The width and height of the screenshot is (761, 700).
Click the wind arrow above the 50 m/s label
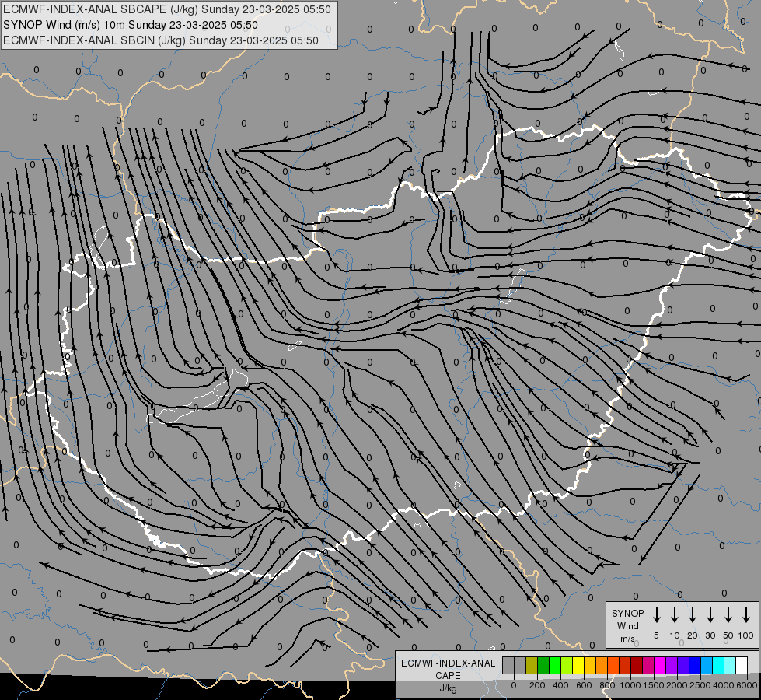(x=728, y=614)
